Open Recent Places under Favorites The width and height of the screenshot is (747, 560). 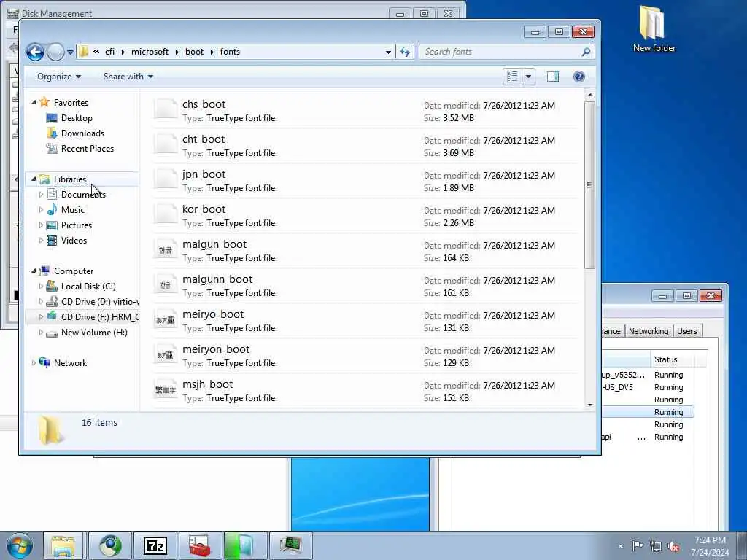88,149
